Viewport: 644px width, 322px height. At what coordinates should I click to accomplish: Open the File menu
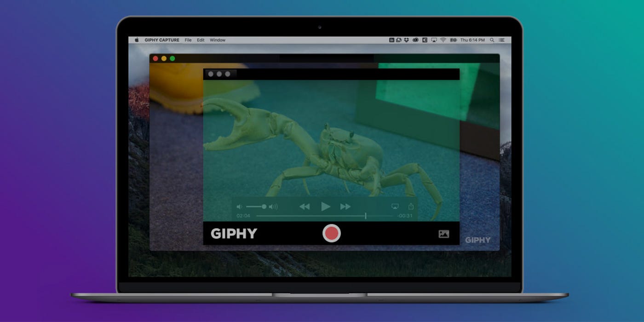188,40
